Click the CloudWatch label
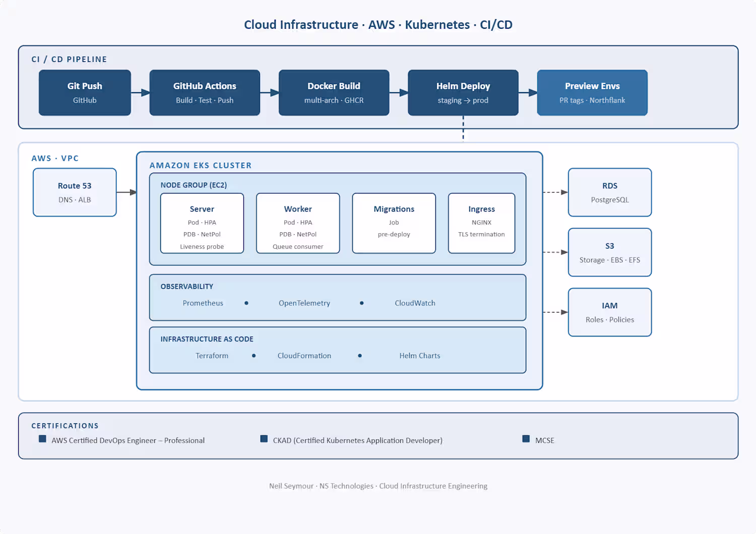756x534 pixels. [415, 303]
